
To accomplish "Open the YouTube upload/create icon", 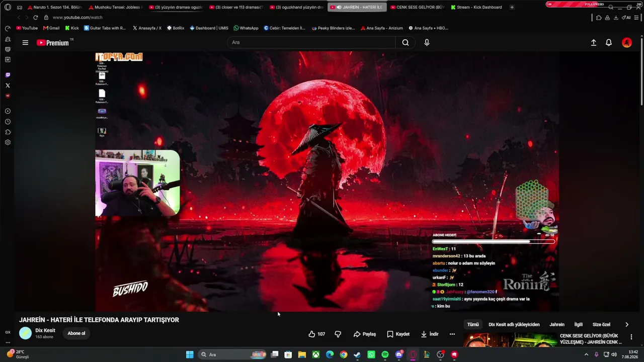I will pos(594,43).
